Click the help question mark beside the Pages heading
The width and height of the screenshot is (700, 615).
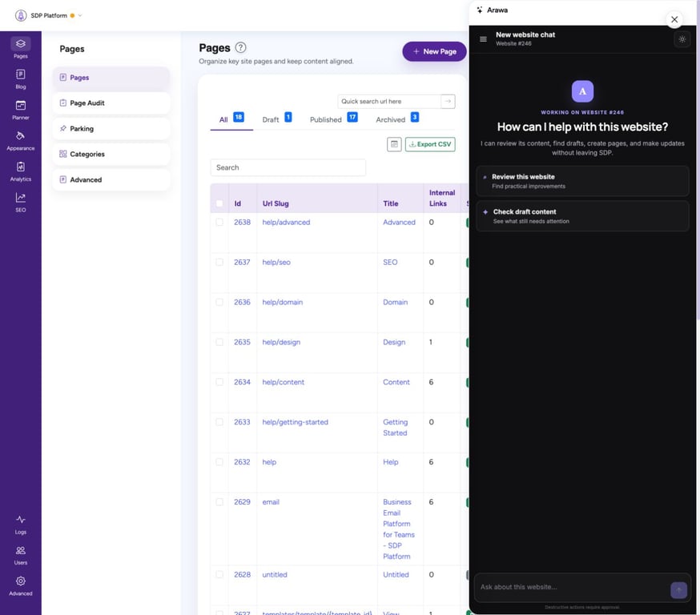(x=240, y=47)
